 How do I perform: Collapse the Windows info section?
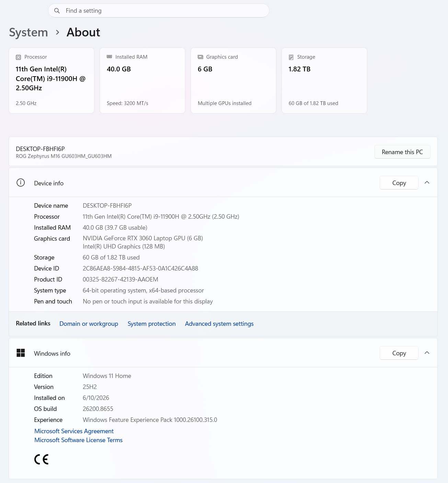coord(427,353)
